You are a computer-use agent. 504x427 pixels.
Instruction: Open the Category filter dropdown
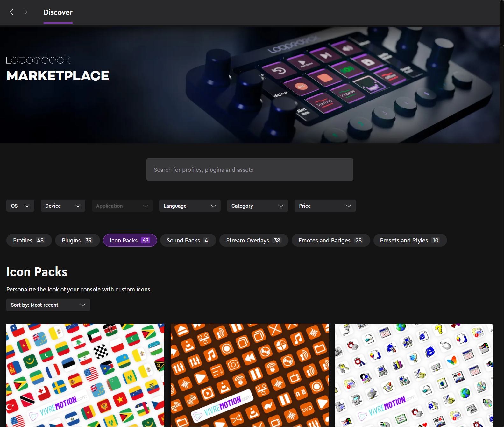click(257, 206)
